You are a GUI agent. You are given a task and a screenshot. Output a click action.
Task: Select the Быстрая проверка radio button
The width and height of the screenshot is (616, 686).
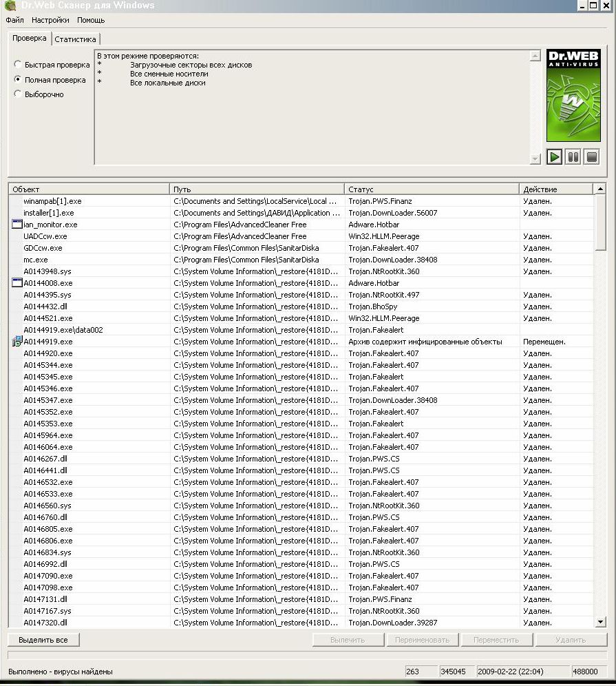pos(18,65)
